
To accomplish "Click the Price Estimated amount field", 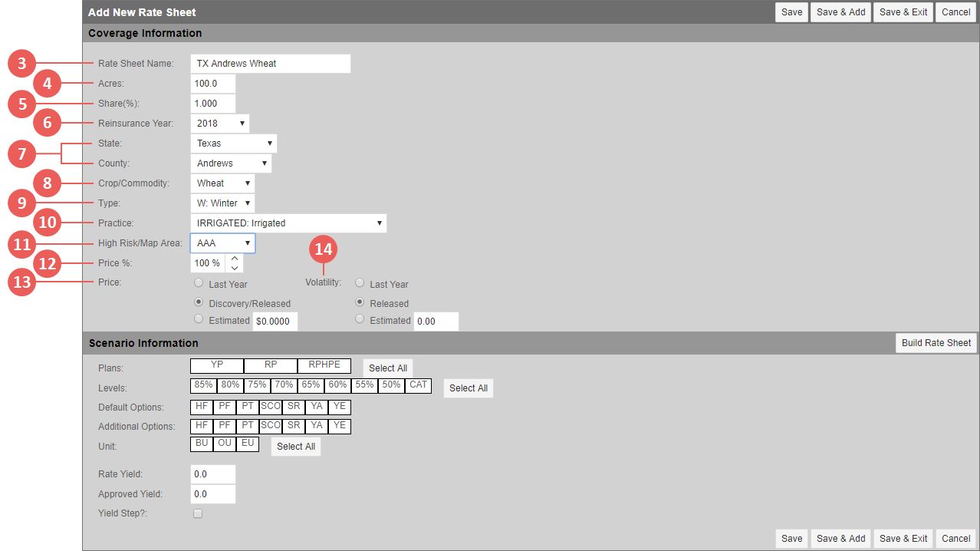I will [x=275, y=322].
